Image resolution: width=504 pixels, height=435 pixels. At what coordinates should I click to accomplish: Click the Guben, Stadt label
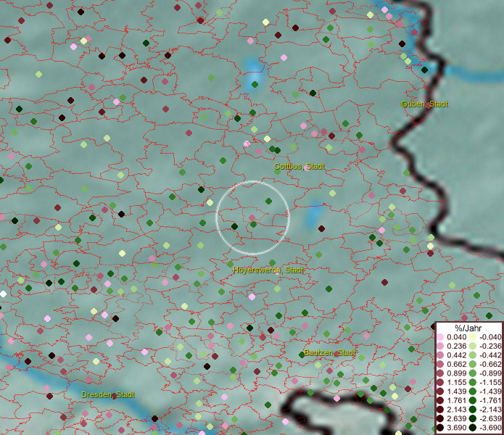pos(424,104)
